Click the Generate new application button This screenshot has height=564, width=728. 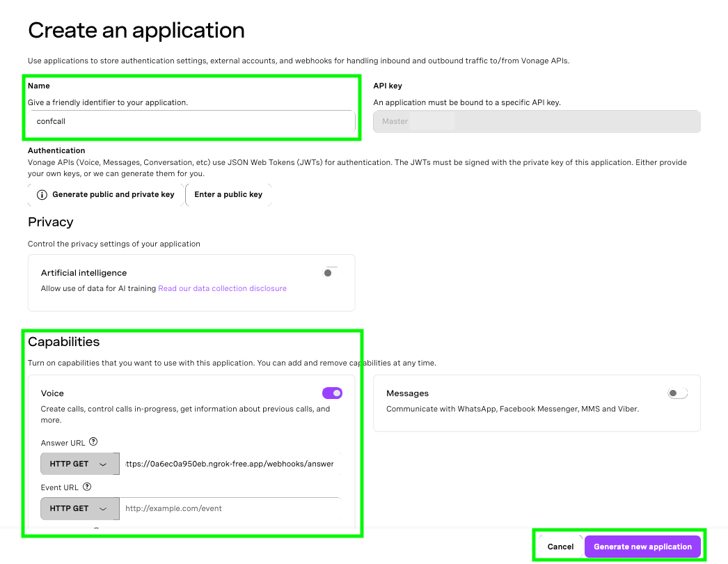(642, 546)
